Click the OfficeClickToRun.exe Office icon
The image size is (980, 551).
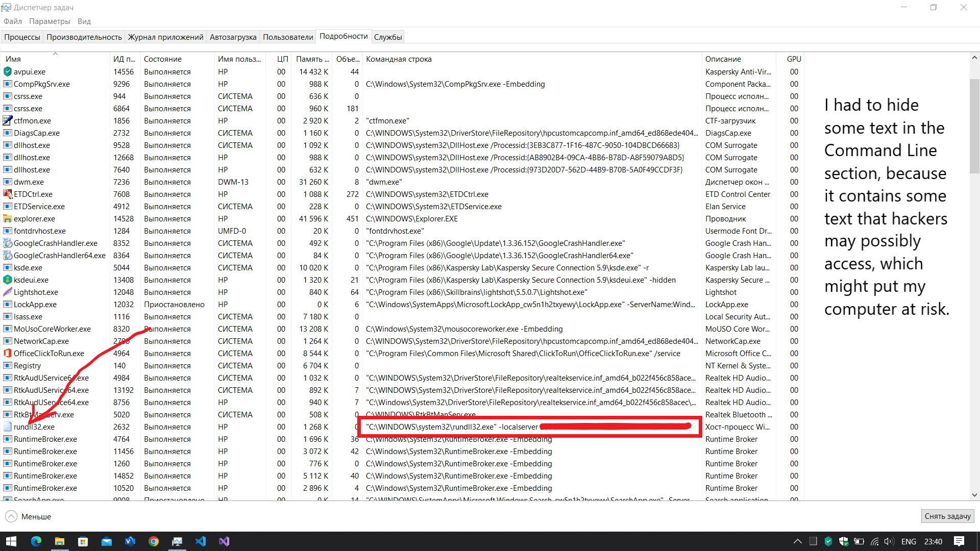pyautogui.click(x=7, y=354)
